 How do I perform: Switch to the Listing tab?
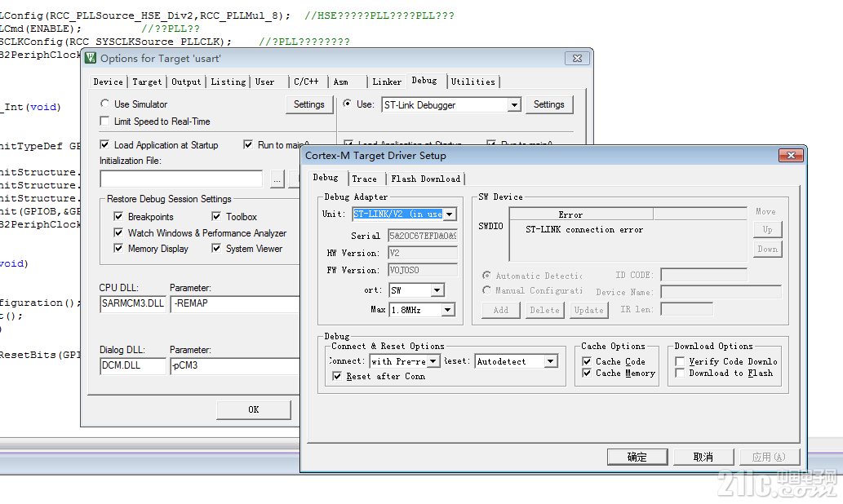pos(228,82)
